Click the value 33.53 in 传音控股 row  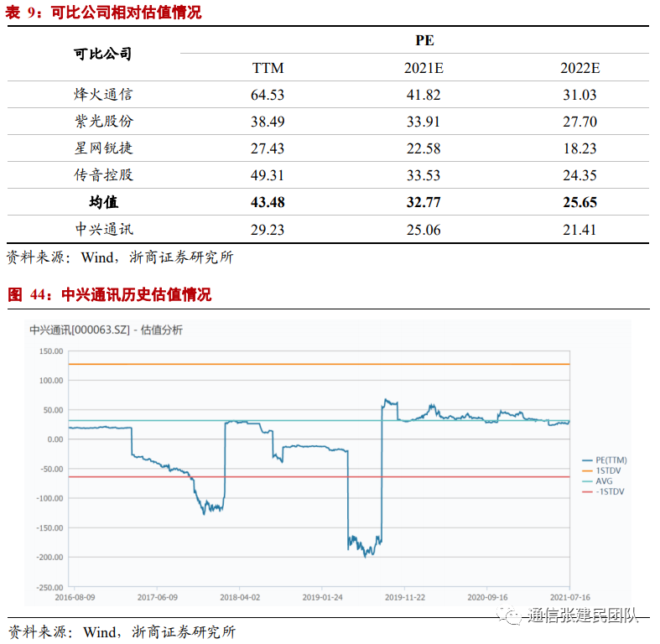(424, 175)
